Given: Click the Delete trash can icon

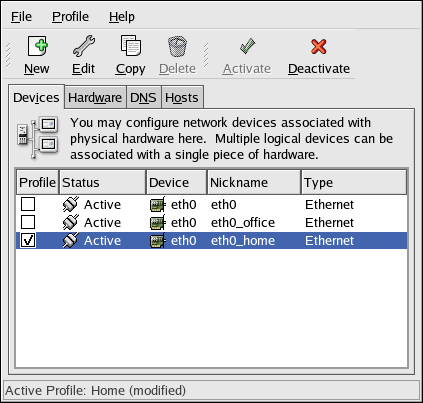Looking at the screenshot, I should coord(177,46).
